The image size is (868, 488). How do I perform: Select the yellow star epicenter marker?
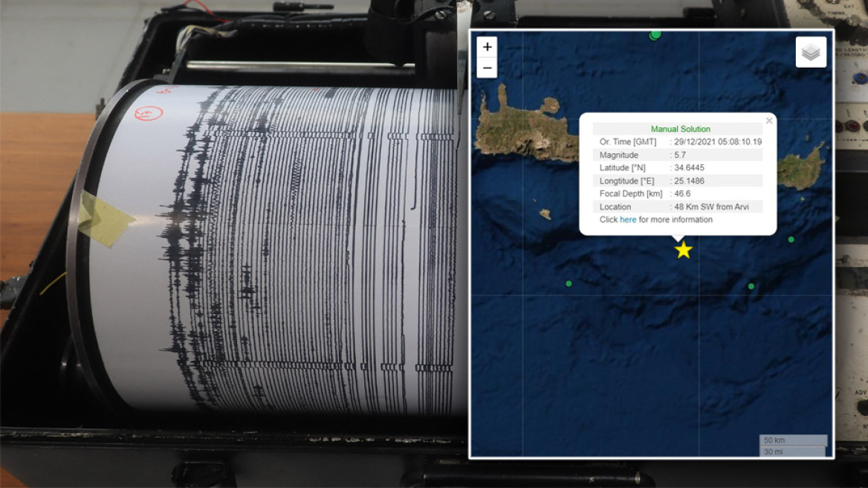tap(683, 250)
